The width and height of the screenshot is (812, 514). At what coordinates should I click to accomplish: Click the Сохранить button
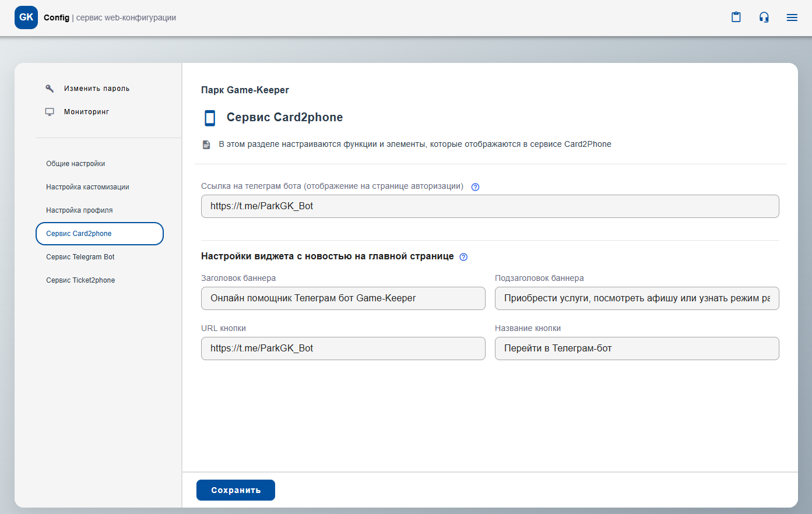(x=235, y=490)
